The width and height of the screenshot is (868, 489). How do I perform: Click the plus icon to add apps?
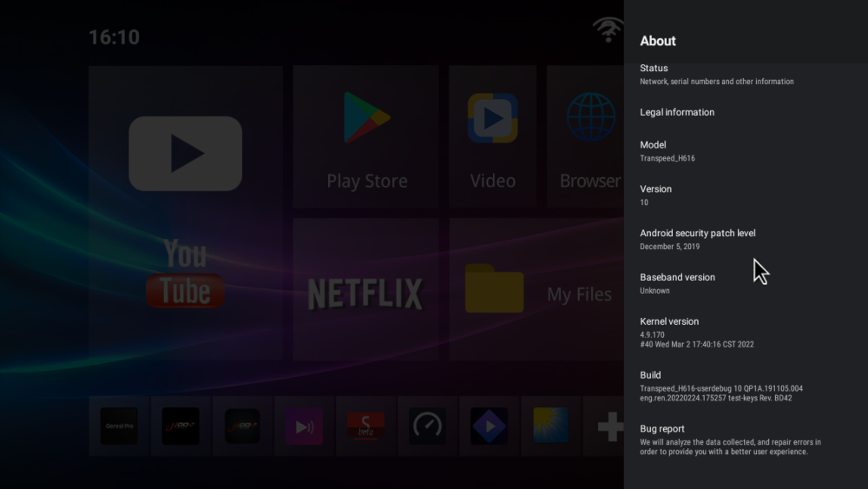click(610, 426)
